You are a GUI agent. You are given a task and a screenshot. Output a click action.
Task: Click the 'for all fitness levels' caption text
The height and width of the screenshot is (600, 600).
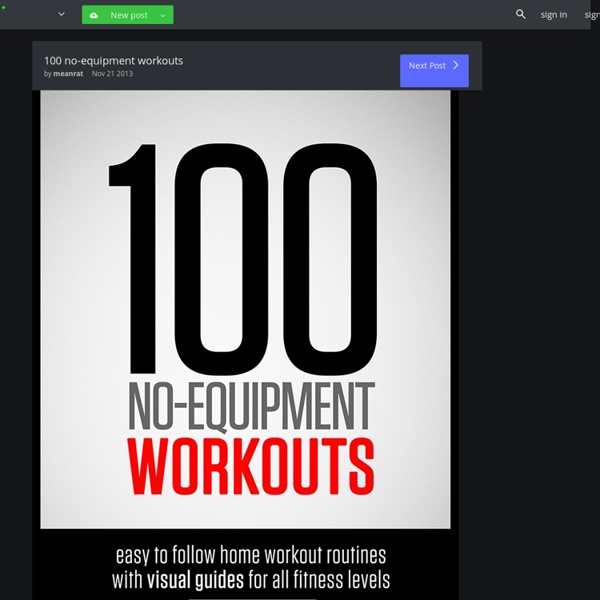(318, 578)
